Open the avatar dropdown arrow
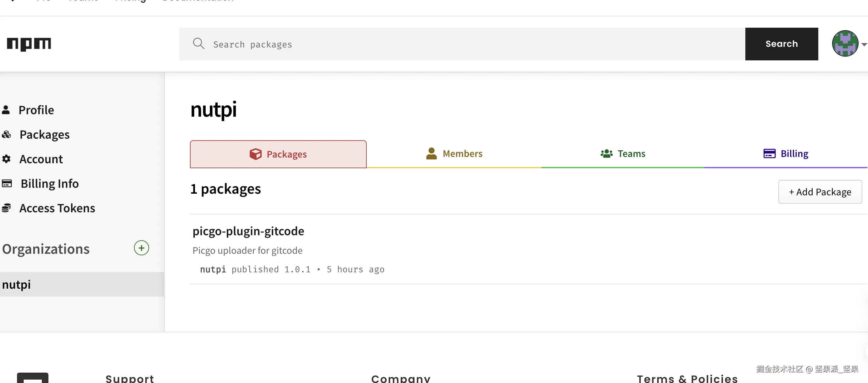 tap(864, 44)
